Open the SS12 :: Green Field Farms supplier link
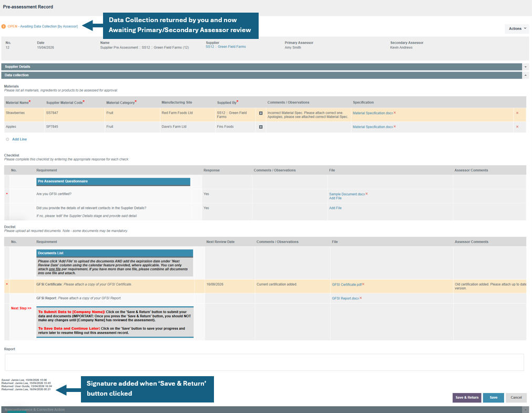Screen dimensions: 532x413 click(226, 47)
